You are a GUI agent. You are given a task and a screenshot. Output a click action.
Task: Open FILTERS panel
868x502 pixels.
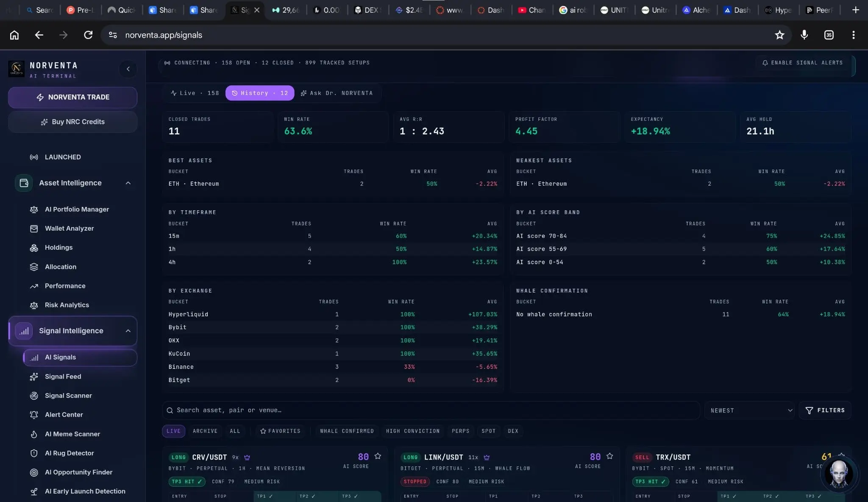point(825,410)
